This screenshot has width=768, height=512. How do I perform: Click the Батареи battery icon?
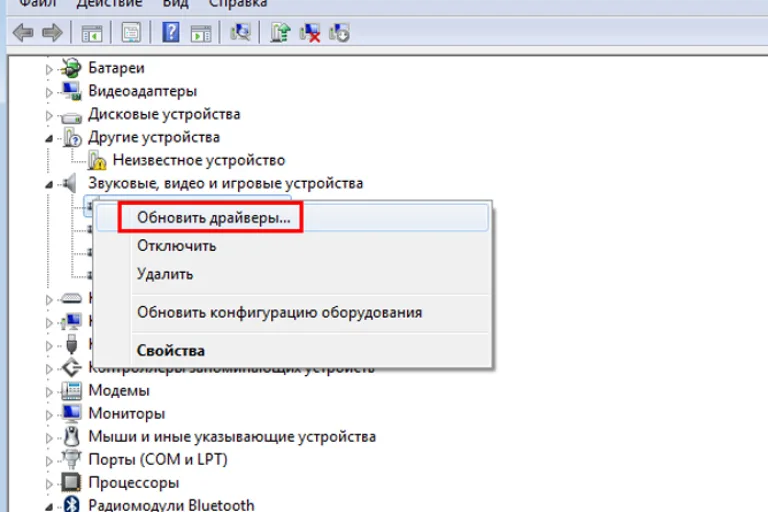[71, 68]
